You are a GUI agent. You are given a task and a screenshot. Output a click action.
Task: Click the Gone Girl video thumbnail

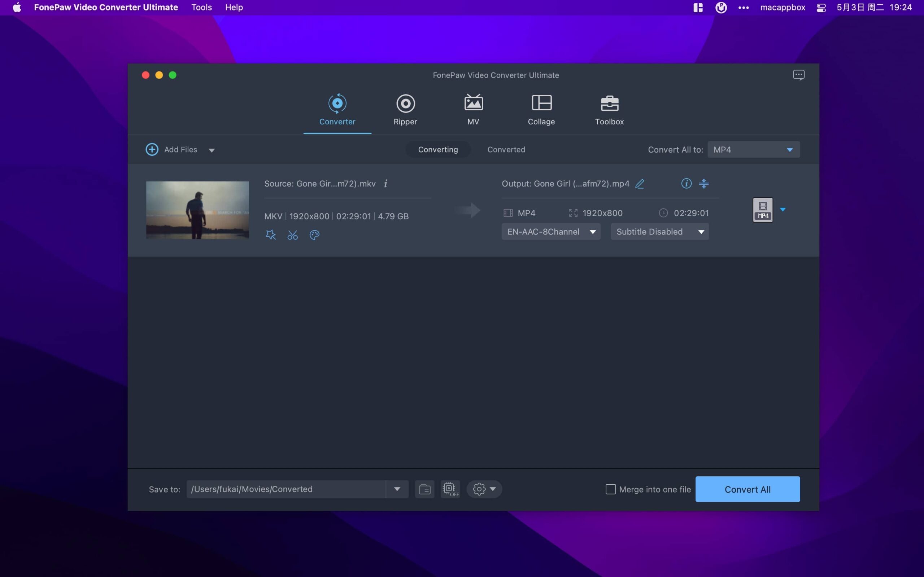click(x=197, y=210)
